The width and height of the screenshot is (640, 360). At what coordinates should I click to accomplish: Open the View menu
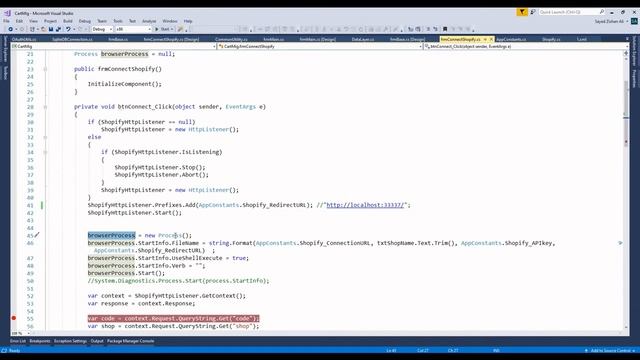(x=33, y=21)
